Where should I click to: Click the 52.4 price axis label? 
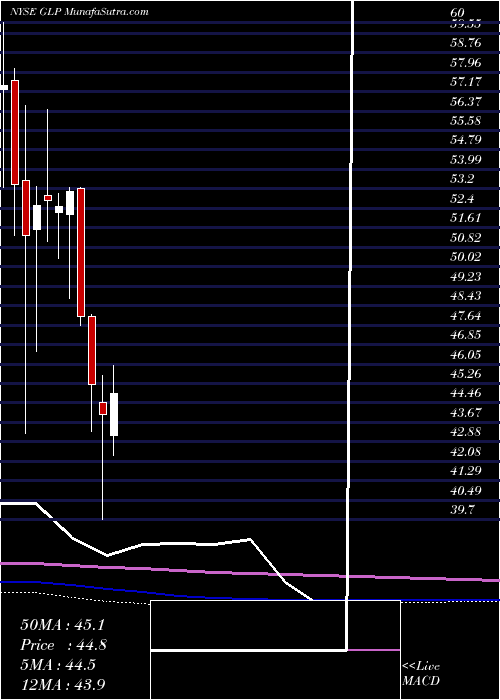click(x=462, y=199)
